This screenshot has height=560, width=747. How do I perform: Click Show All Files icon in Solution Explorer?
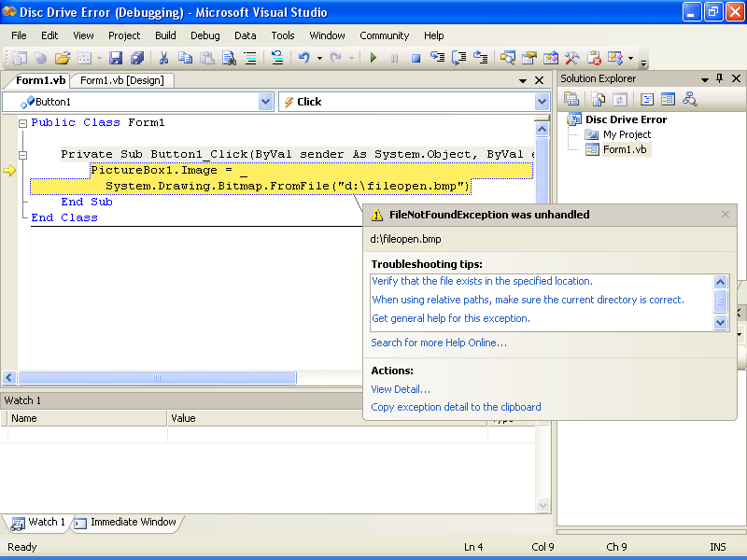point(598,99)
